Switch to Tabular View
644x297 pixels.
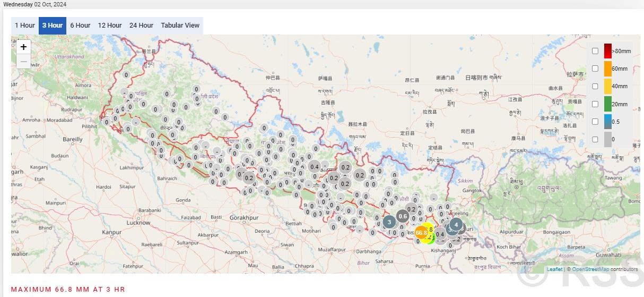(180, 26)
